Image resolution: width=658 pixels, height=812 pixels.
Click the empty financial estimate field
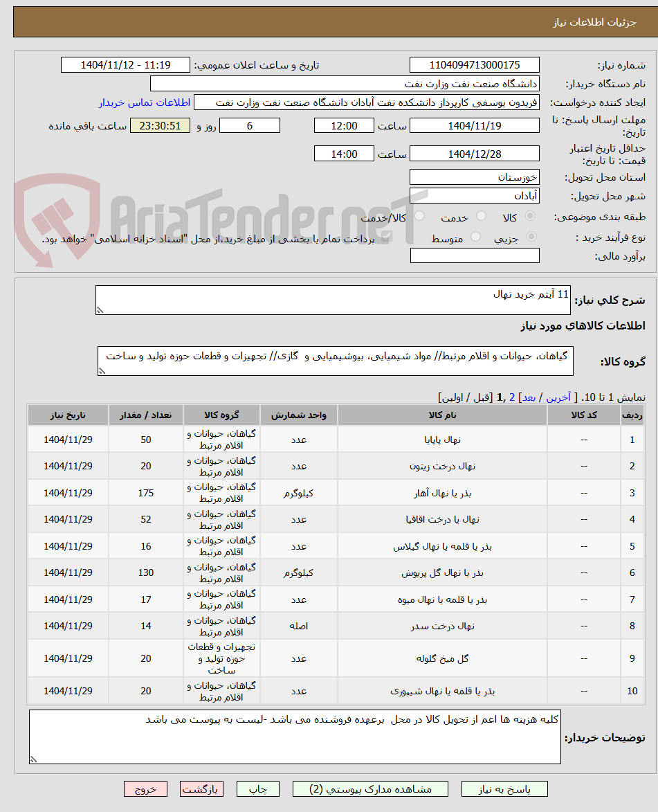475,255
